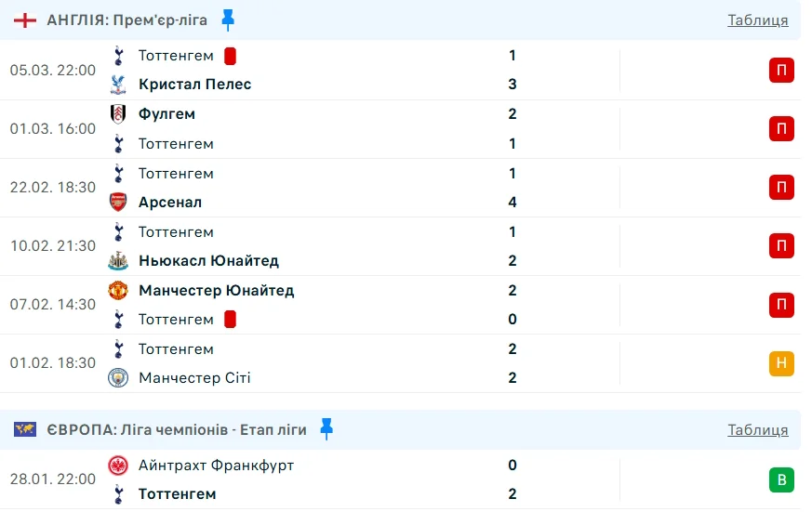812x512 pixels.
Task: Click the green В win badge
Action: click(781, 479)
